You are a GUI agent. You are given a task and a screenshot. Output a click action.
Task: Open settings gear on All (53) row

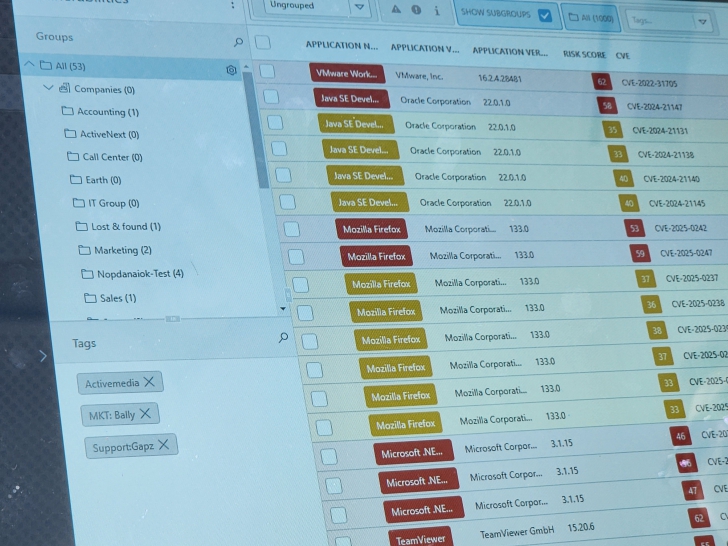pyautogui.click(x=231, y=70)
